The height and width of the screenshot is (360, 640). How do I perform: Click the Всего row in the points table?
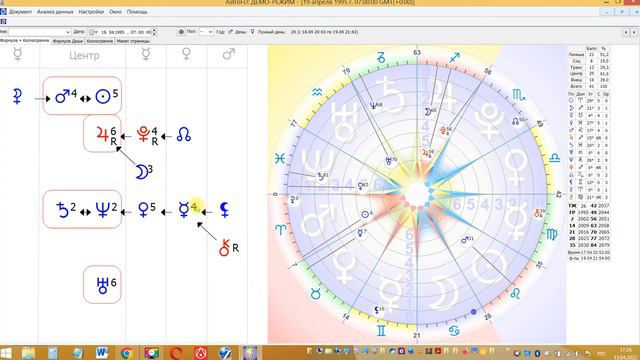588,87
